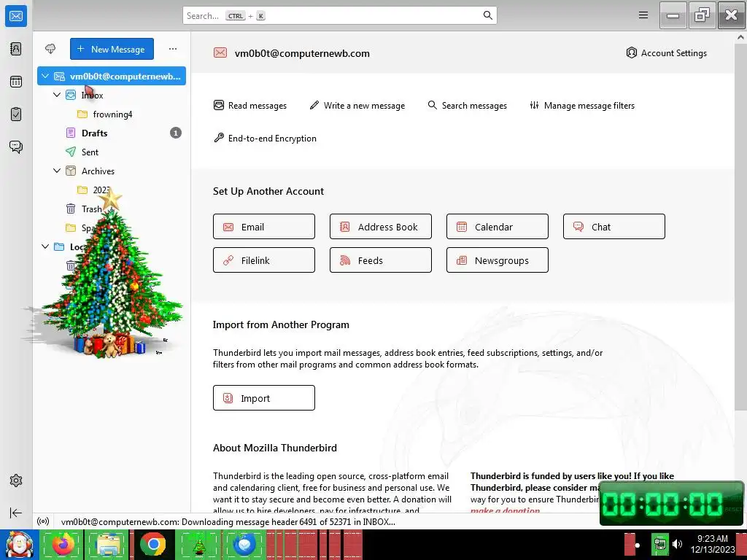Open Chrome from the taskbar
The image size is (747, 560).
(x=153, y=545)
